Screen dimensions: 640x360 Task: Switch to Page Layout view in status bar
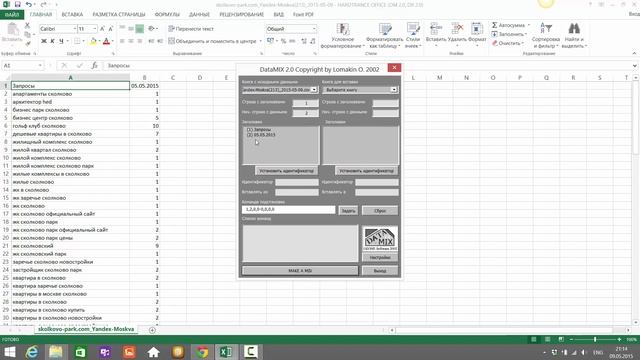point(547,339)
